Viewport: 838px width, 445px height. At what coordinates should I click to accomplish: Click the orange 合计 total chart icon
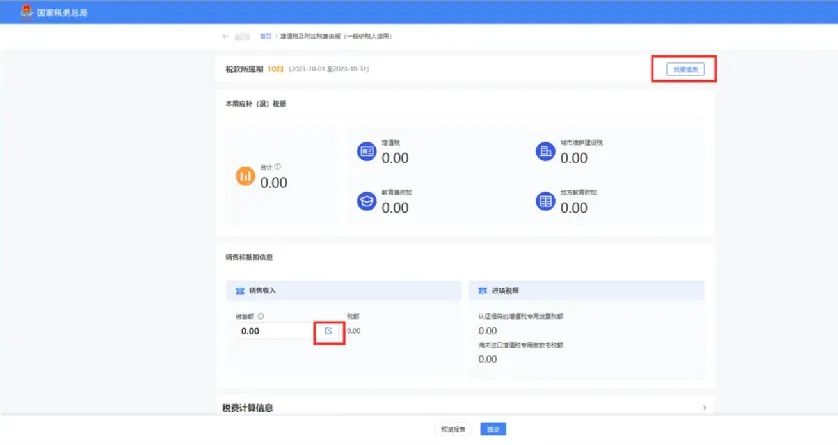point(245,177)
